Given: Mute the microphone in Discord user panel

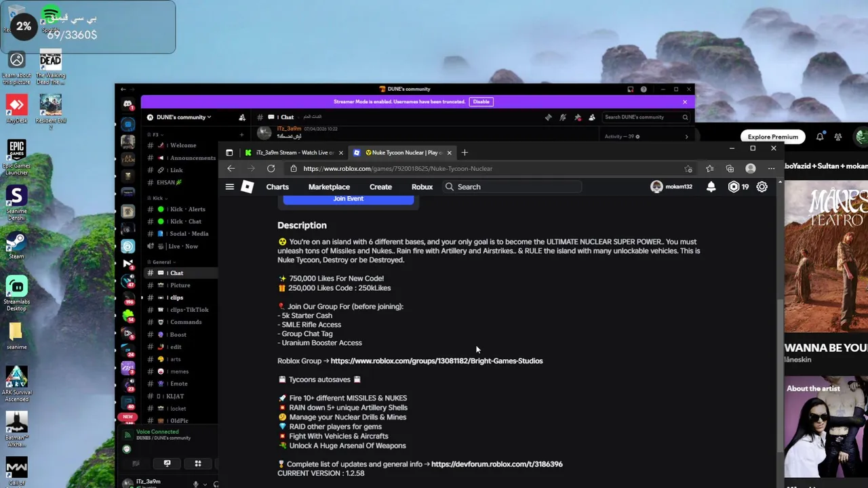Looking at the screenshot, I should coord(195,484).
